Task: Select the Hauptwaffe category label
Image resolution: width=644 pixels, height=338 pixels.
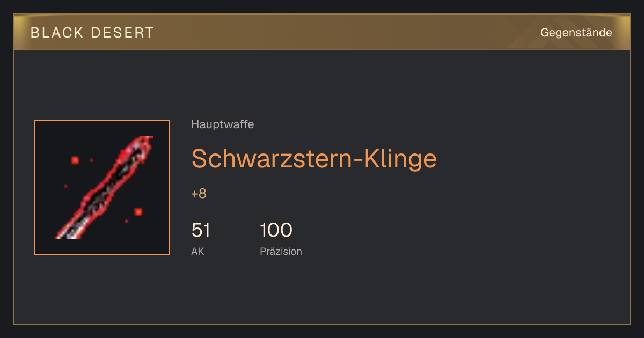Action: pos(223,124)
